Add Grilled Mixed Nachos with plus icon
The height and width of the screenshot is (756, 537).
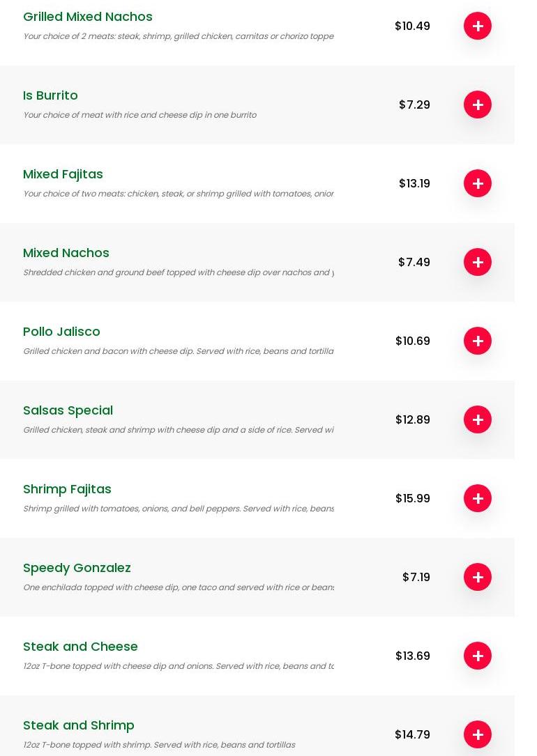click(477, 26)
